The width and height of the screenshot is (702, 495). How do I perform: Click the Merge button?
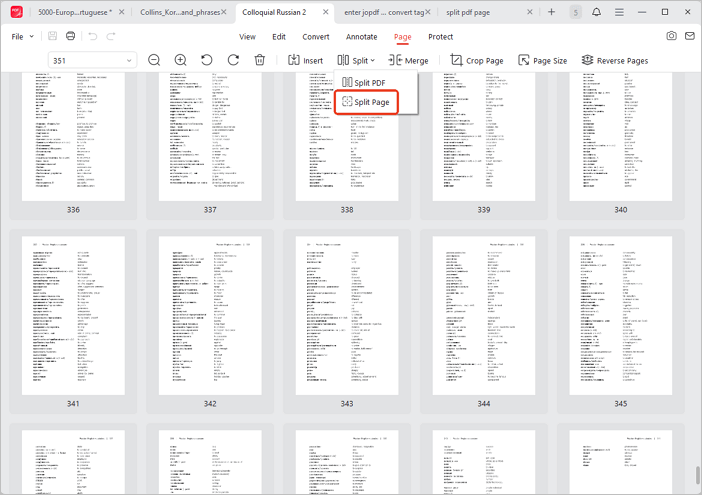pos(408,60)
